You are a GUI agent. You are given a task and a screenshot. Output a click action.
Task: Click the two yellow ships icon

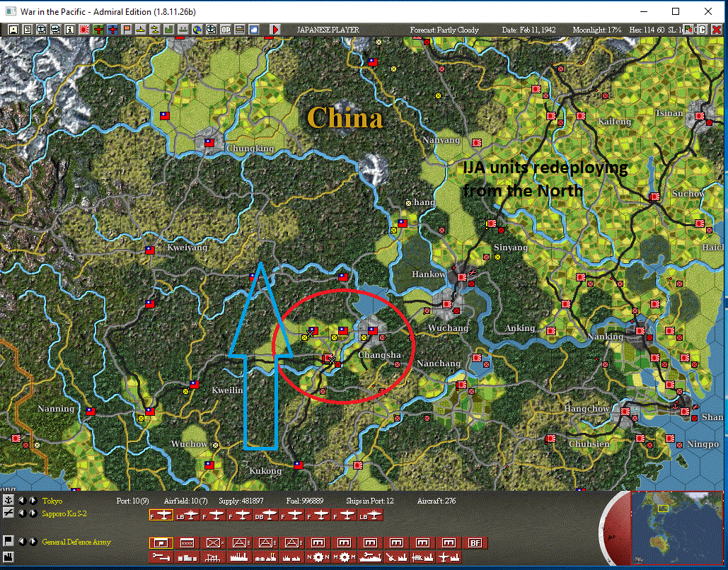coord(154,30)
